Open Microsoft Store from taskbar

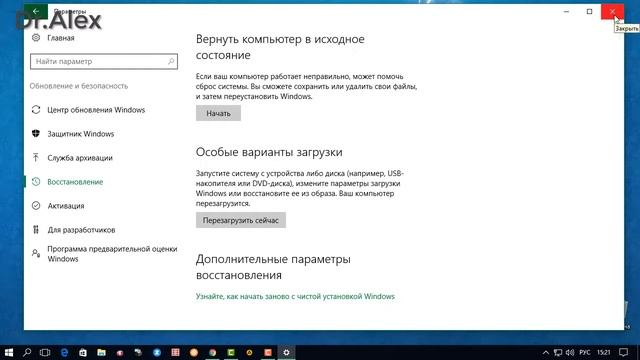coord(83,352)
